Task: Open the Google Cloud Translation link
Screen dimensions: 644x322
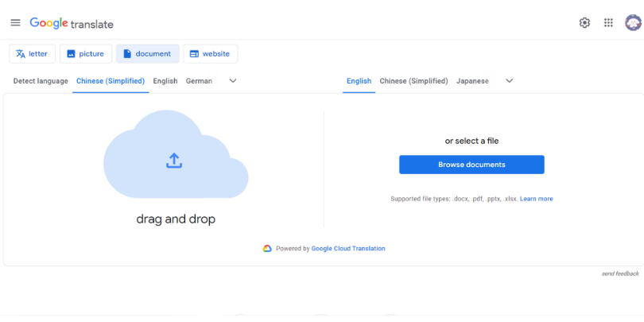Action: click(x=348, y=249)
